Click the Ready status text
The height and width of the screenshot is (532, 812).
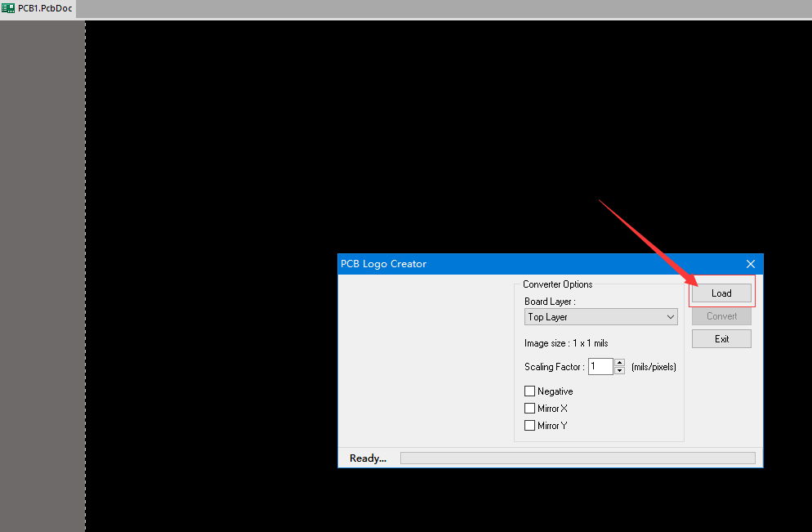[x=368, y=458]
